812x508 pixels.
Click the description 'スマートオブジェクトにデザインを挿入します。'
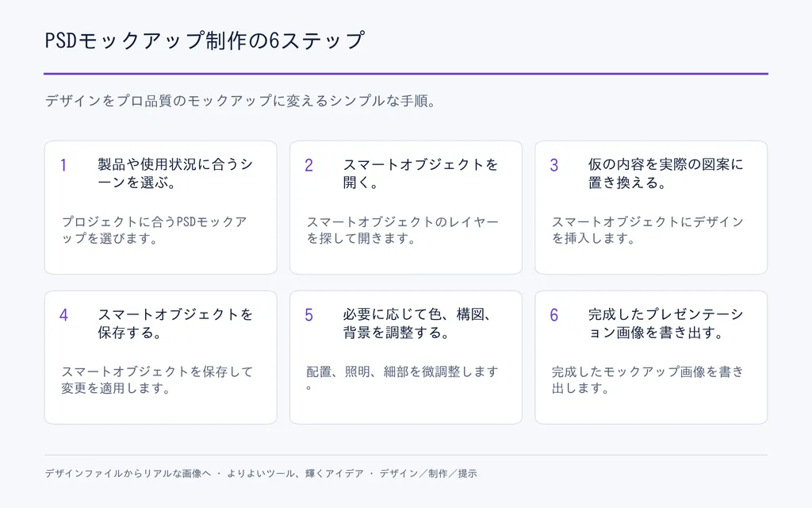click(x=647, y=229)
